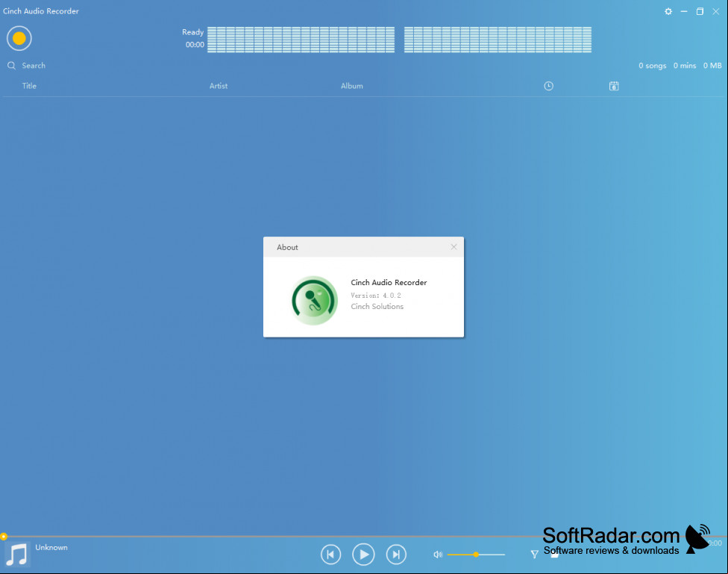Click the magnifying glass search icon
Screen dimensions: 728x574
(12, 66)
